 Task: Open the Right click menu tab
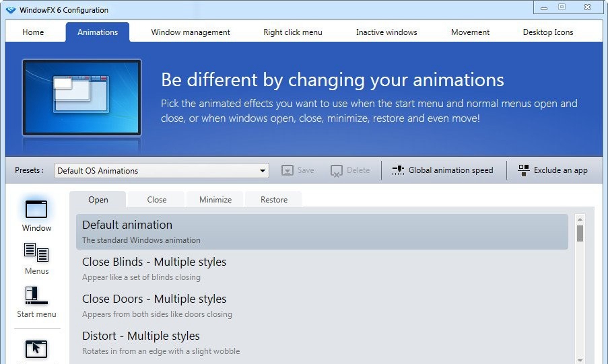click(x=293, y=32)
